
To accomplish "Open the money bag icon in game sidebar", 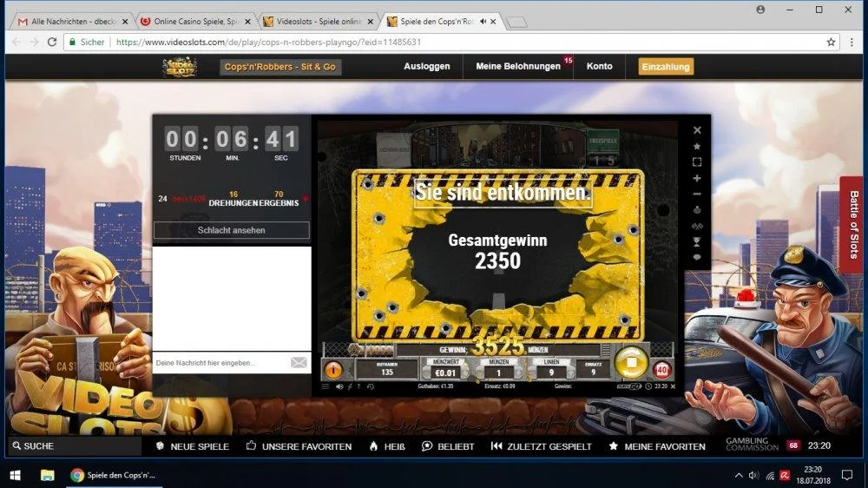I will [697, 210].
